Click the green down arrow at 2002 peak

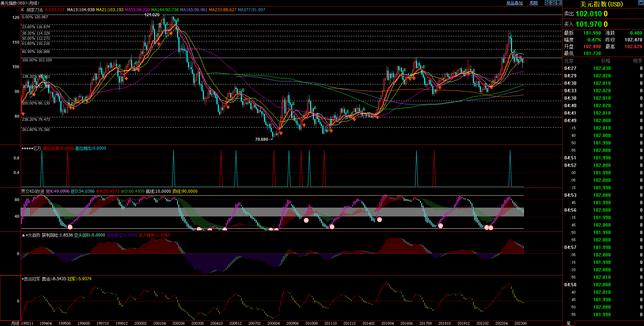click(177, 20)
